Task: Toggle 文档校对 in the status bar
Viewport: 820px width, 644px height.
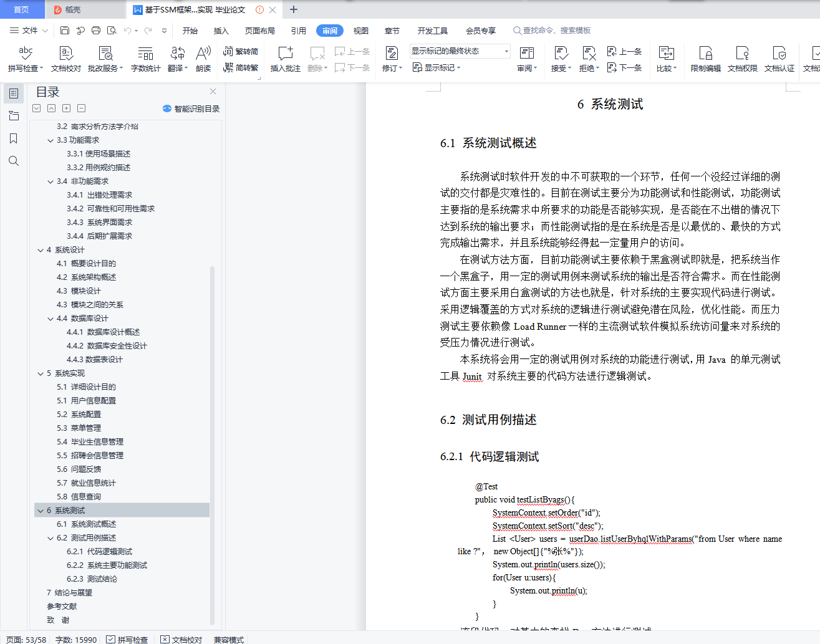Action: pyautogui.click(x=181, y=640)
